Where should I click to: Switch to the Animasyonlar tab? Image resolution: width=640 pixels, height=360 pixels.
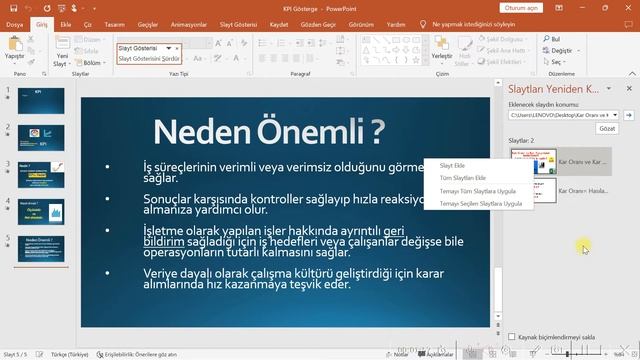(x=189, y=24)
